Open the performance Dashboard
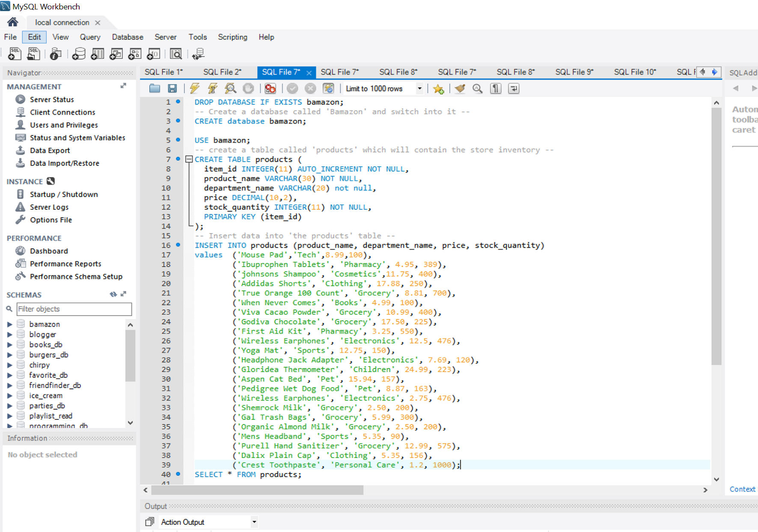The width and height of the screenshot is (758, 532). coord(49,251)
